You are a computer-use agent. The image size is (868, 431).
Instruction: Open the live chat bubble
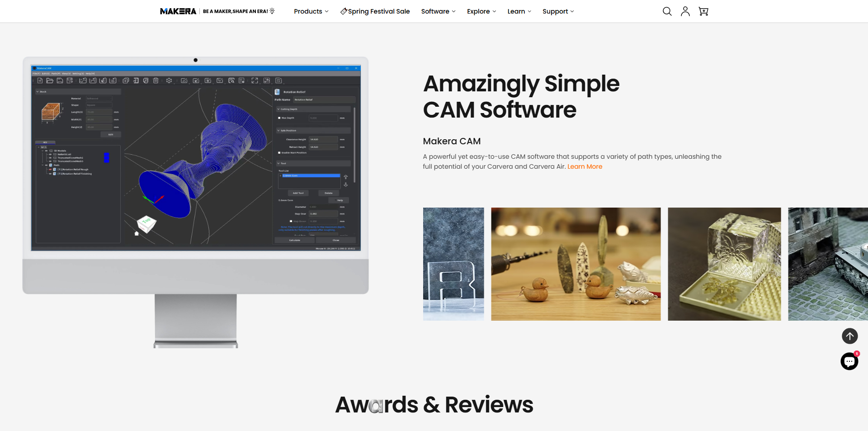(x=849, y=361)
